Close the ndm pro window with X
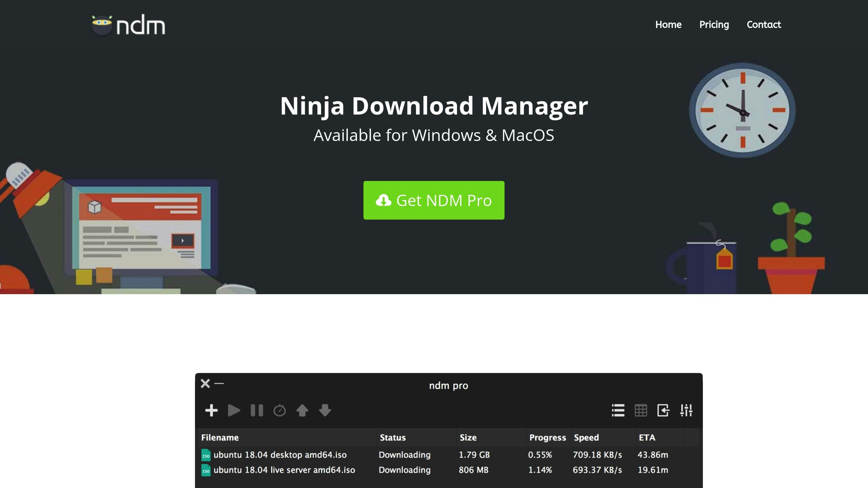Screen dimensions: 868x488 [x=205, y=383]
